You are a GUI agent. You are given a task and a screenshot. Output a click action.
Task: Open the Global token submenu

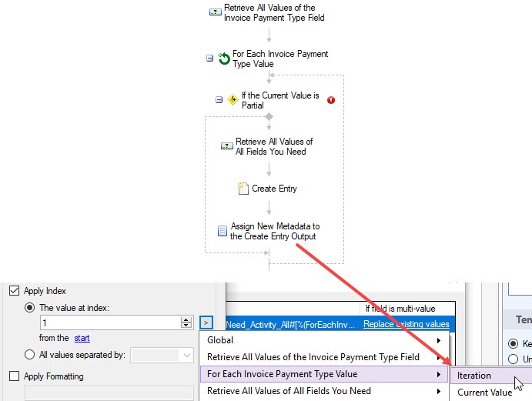click(323, 340)
